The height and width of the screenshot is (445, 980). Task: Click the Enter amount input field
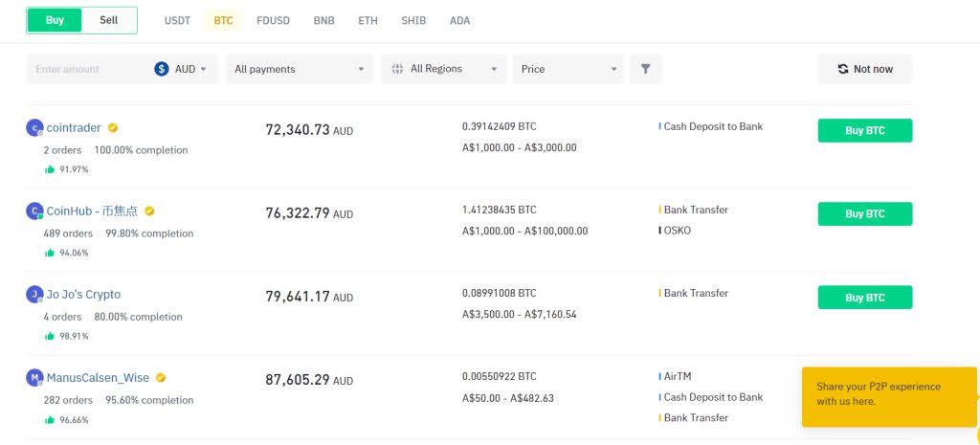tap(87, 69)
